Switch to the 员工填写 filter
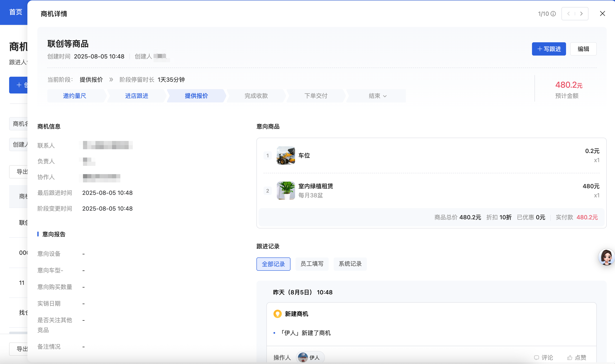This screenshot has width=615, height=364. click(312, 264)
